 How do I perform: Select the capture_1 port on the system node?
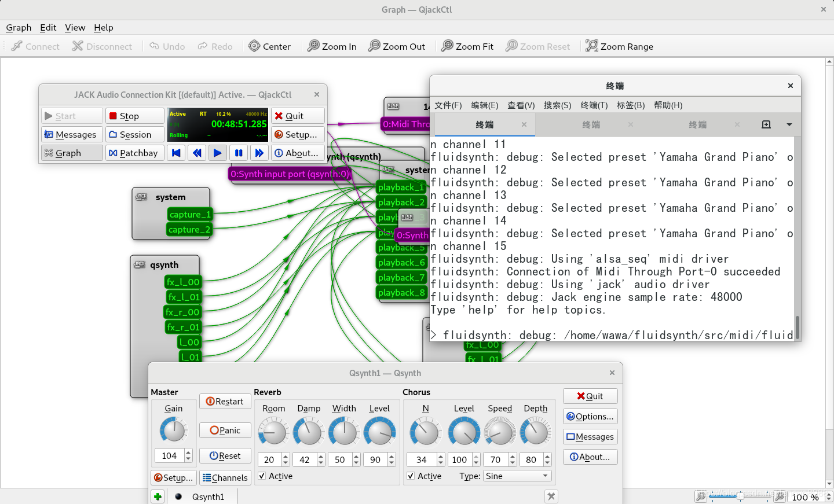click(x=190, y=214)
